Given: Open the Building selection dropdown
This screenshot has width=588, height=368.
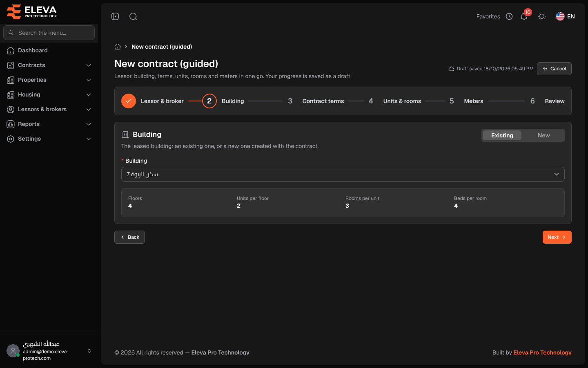Looking at the screenshot, I should point(343,174).
